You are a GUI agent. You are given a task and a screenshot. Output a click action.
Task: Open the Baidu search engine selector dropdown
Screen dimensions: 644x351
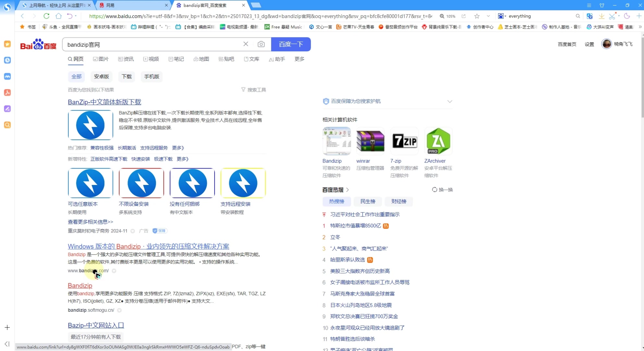click(x=502, y=16)
